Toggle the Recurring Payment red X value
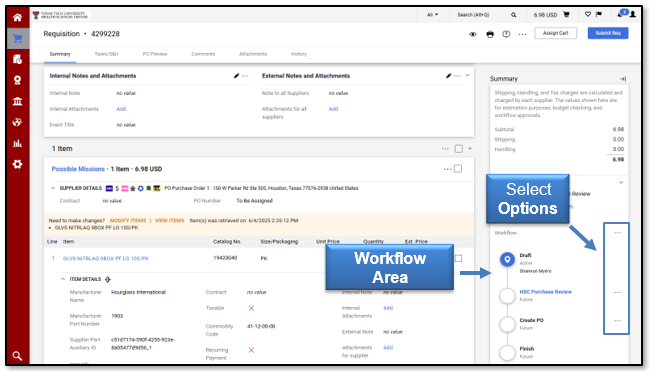 coord(251,350)
